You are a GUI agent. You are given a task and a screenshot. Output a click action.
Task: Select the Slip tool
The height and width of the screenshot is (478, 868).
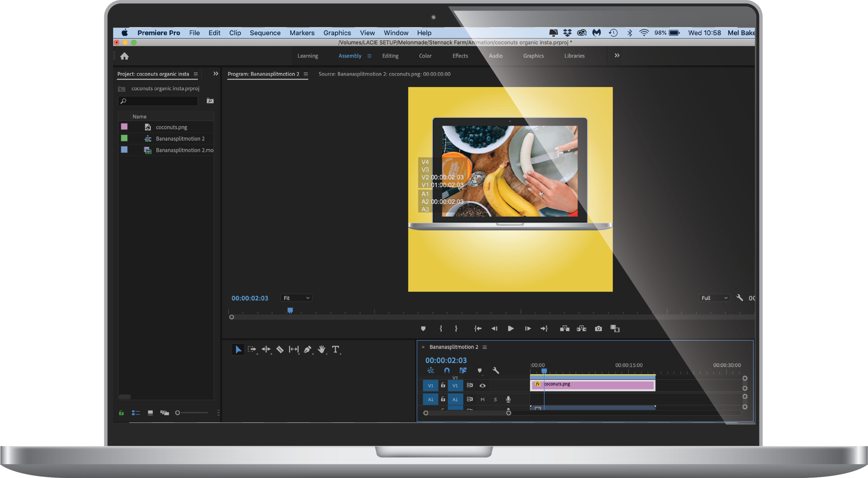pyautogui.click(x=294, y=349)
